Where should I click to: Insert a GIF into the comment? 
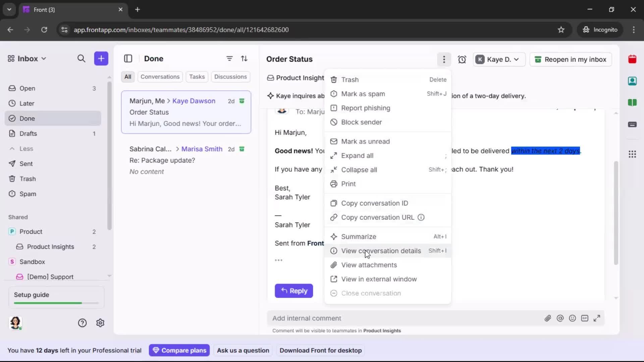tap(585, 318)
